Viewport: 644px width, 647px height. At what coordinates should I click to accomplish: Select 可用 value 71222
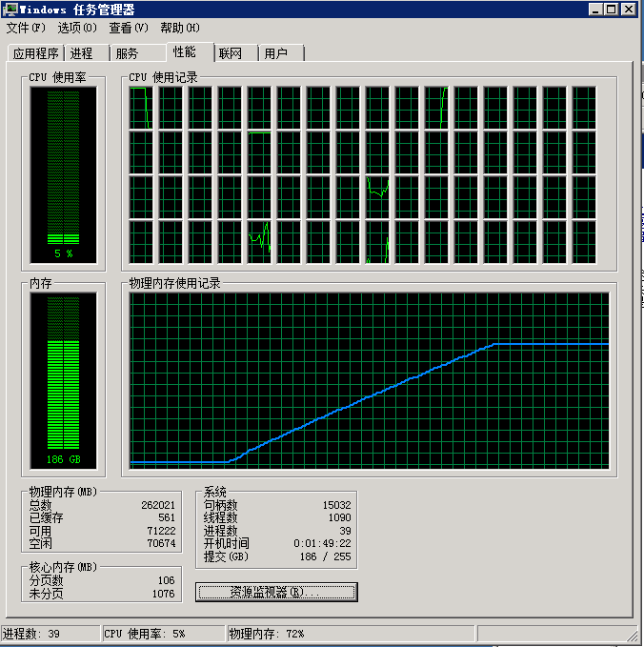(x=161, y=531)
